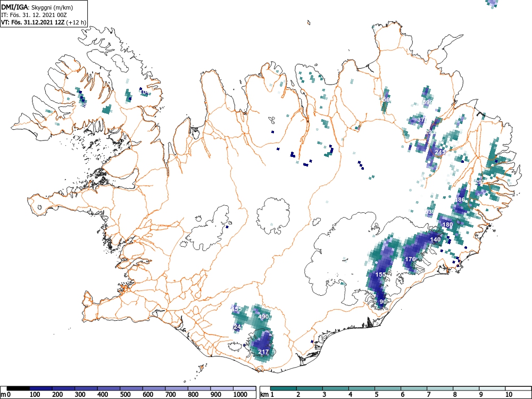Screen dimensions: 532x399
Task: Click the 90 visibility label on the map
Action: [x=383, y=302]
